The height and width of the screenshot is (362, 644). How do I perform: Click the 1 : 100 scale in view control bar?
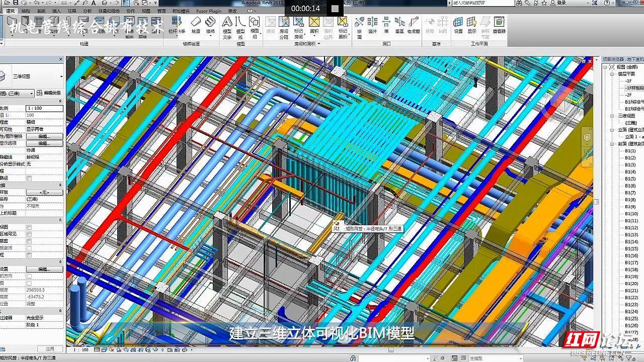click(82, 349)
